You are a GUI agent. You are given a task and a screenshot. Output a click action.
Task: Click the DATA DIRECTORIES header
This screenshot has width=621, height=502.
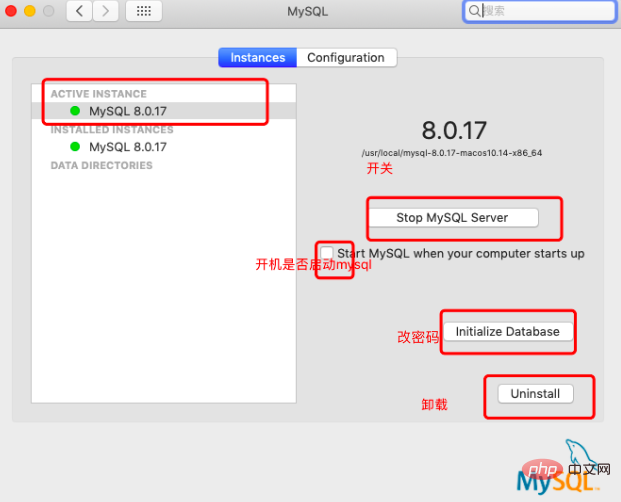point(101,165)
